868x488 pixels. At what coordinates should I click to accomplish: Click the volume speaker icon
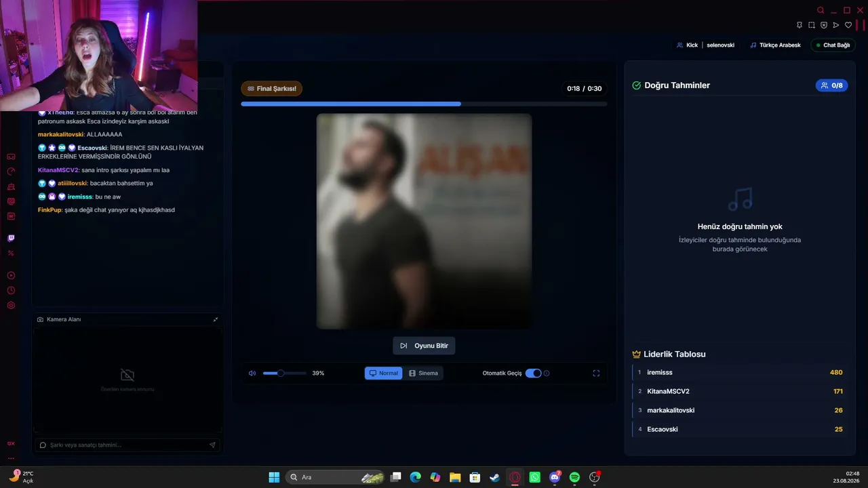tap(252, 373)
